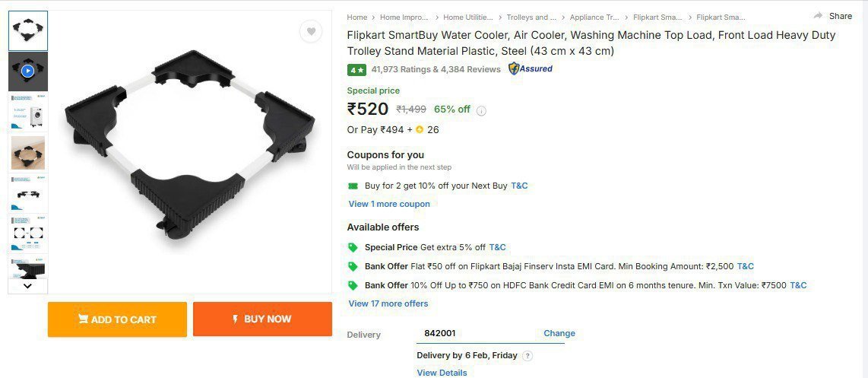
Task: Open T&C for HDFC Bank Offer
Action: pos(798,285)
